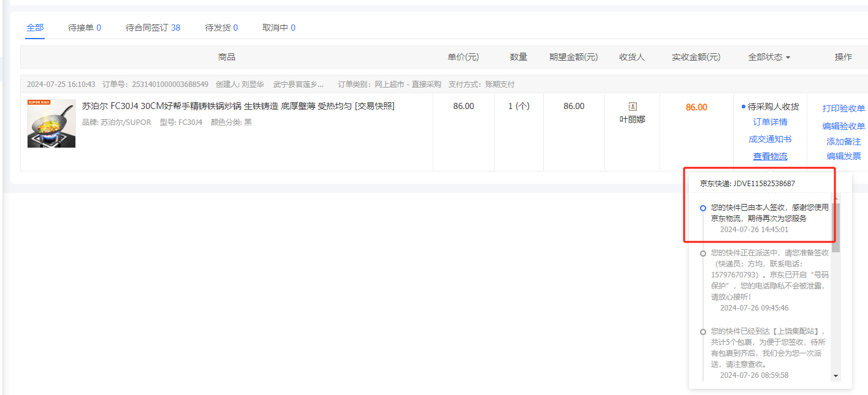This screenshot has width=868, height=395.
Task: Click the 颜色分类: 黑 text
Action: (231, 122)
